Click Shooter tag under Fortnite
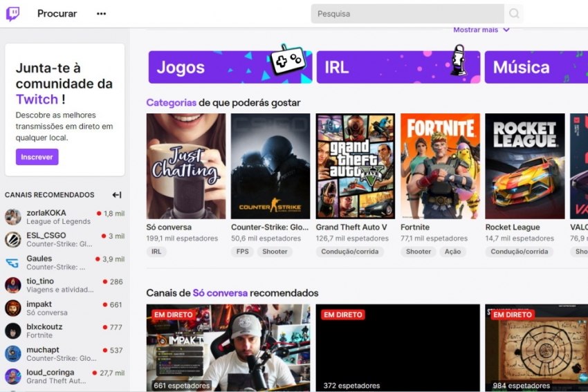Viewport: 588px width, 392px height. click(x=419, y=252)
